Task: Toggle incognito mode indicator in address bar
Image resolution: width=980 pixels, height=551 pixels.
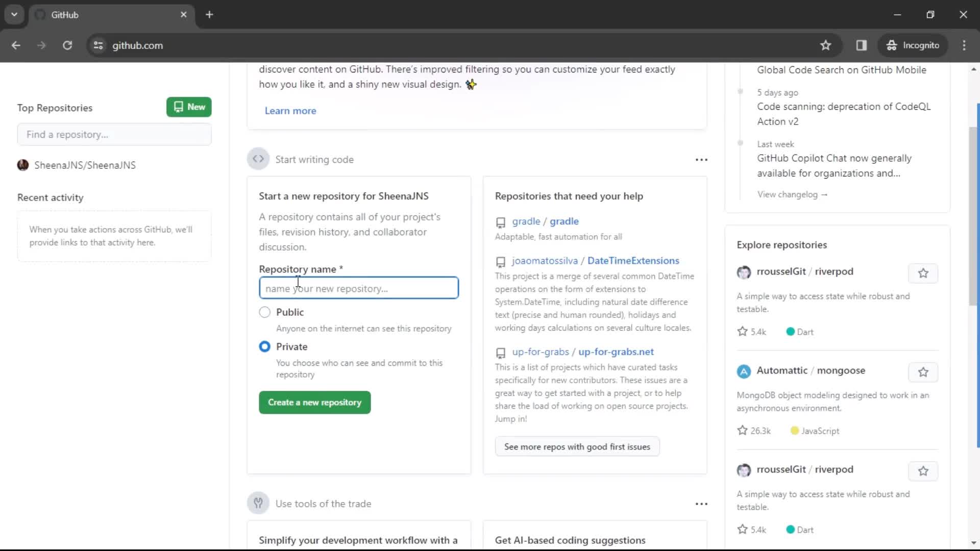Action: 914,45
